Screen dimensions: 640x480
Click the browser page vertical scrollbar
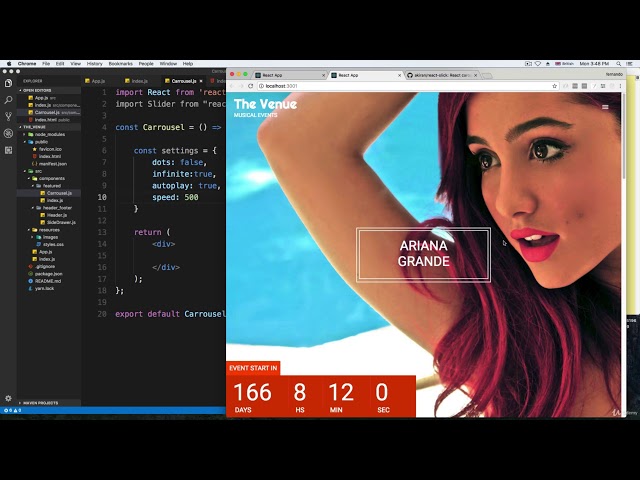pyautogui.click(x=624, y=137)
